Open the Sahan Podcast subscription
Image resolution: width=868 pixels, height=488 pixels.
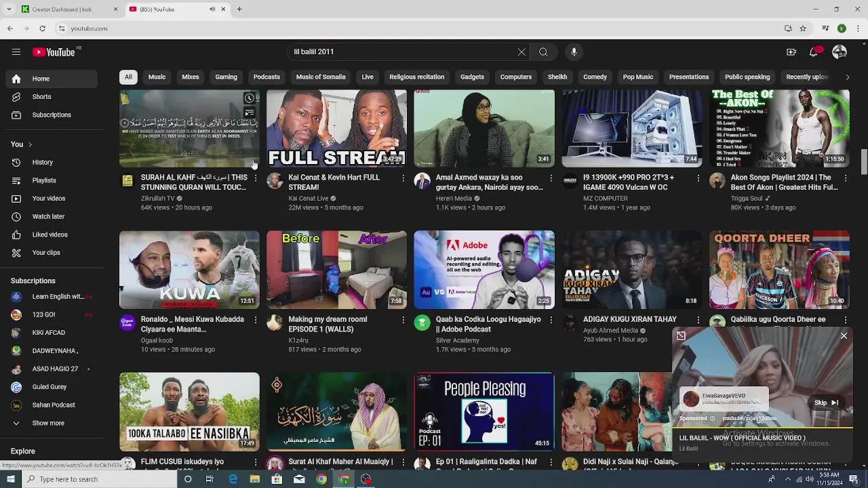52,405
